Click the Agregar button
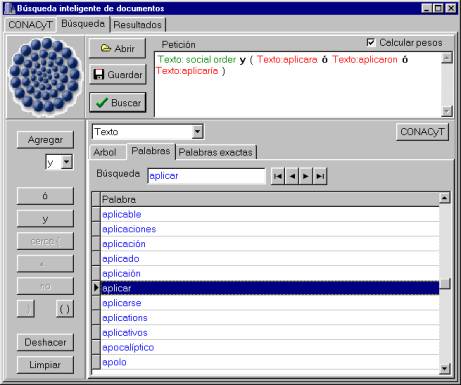The image size is (461, 385). [x=45, y=140]
